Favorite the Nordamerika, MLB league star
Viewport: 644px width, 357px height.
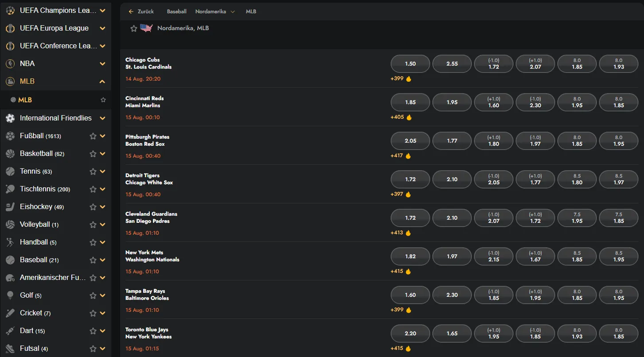[134, 28]
